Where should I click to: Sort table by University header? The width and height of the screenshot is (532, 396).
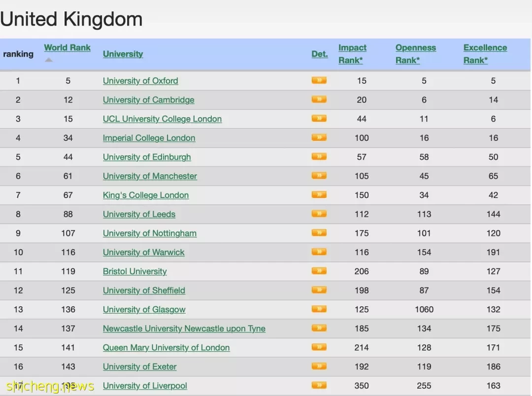click(123, 54)
